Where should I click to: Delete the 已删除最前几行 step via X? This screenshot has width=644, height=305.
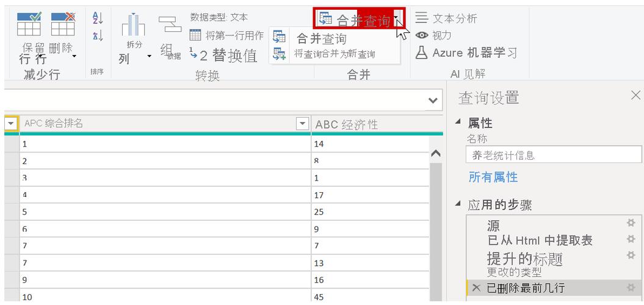[476, 288]
